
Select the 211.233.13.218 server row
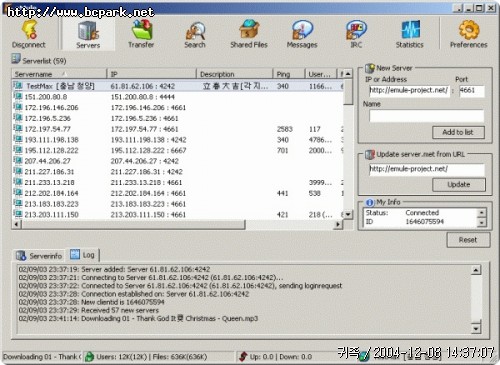(x=178, y=182)
